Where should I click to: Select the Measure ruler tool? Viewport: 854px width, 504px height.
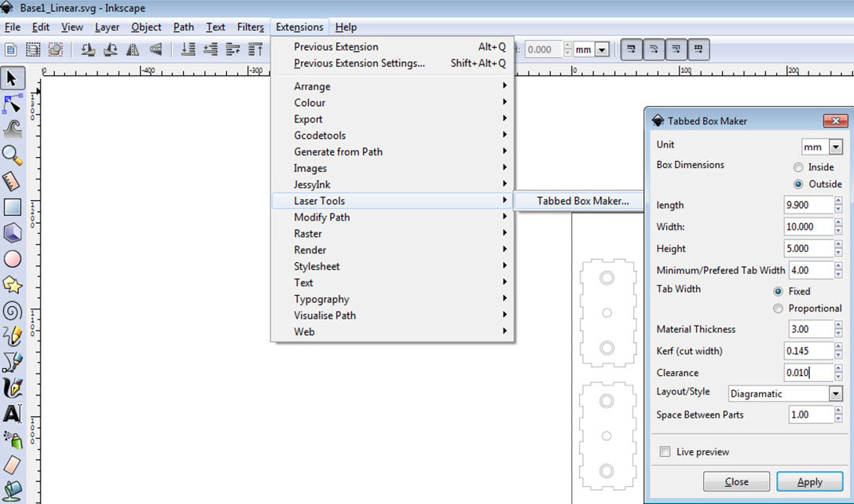click(x=12, y=181)
